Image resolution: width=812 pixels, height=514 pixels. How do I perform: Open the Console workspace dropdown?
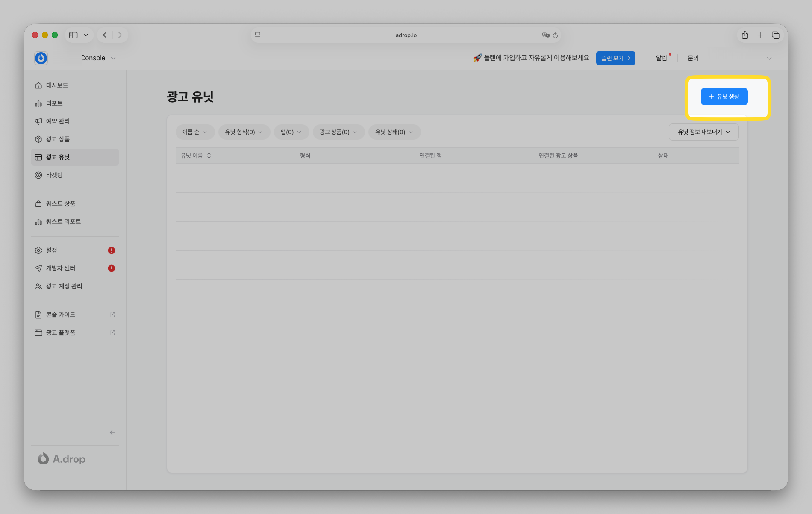(x=98, y=58)
